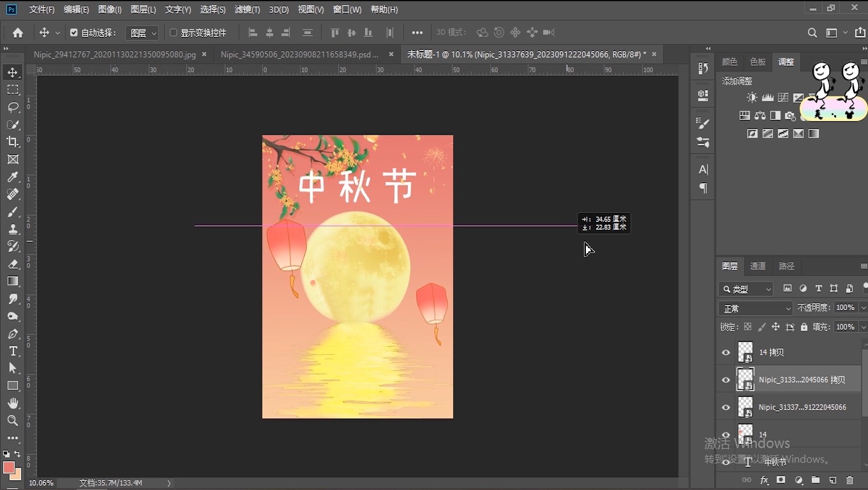The width and height of the screenshot is (868, 490).
Task: Click the foreground color swatch
Action: [x=9, y=468]
